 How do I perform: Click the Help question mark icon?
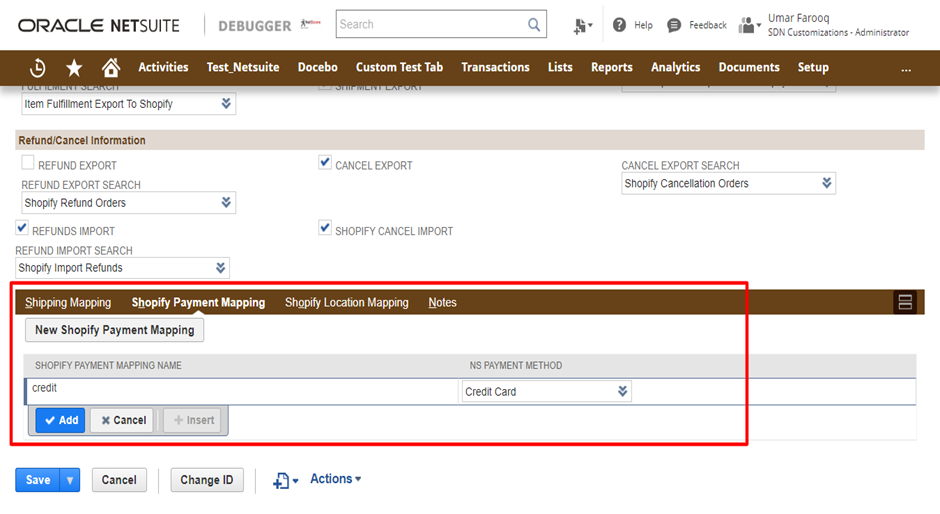coord(619,25)
